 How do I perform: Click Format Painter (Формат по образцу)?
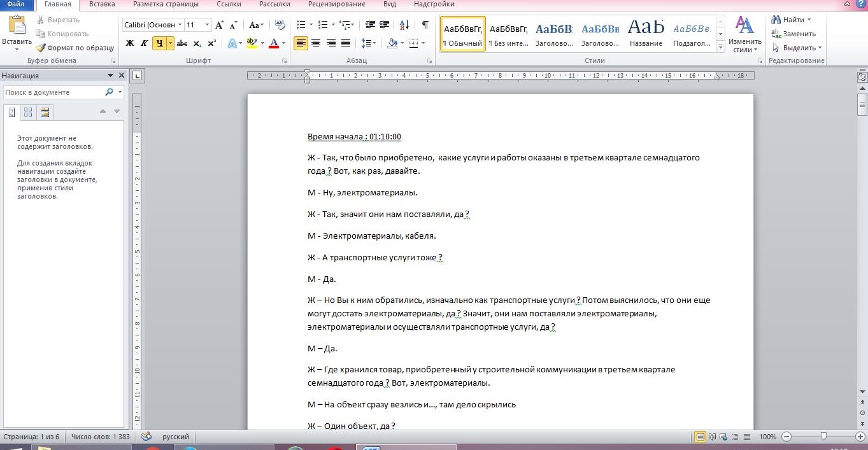pos(75,48)
